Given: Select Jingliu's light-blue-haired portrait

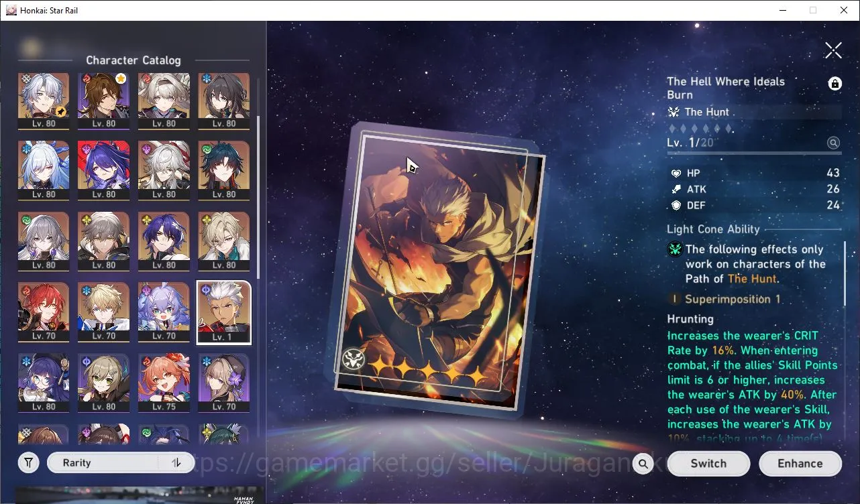Looking at the screenshot, I should [44, 170].
